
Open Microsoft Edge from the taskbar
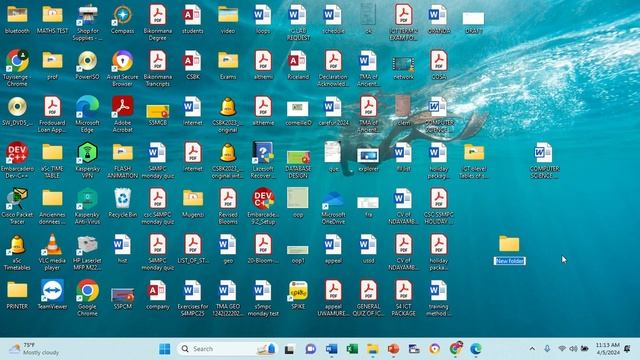pyautogui.click(x=476, y=349)
